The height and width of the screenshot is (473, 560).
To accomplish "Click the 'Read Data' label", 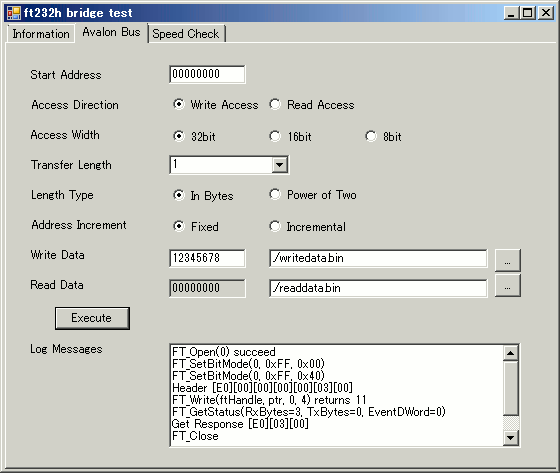I will (x=57, y=285).
